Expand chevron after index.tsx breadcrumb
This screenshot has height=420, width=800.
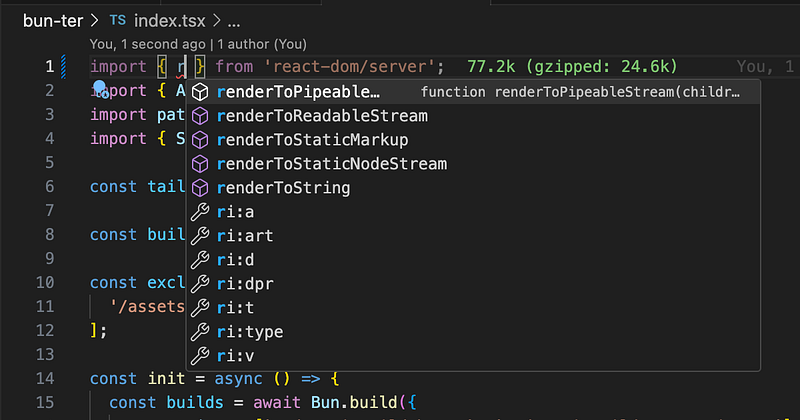click(x=217, y=21)
